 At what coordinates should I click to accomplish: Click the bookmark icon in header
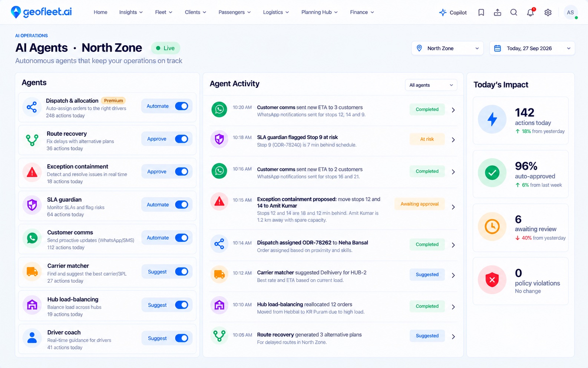481,12
